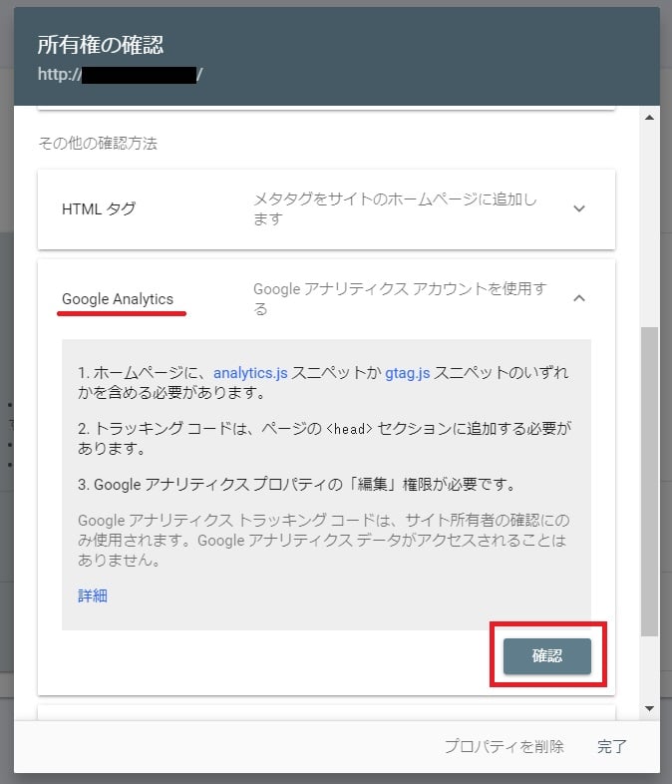Select the Google Analytics method title
Image resolution: width=672 pixels, height=784 pixels.
(x=118, y=299)
